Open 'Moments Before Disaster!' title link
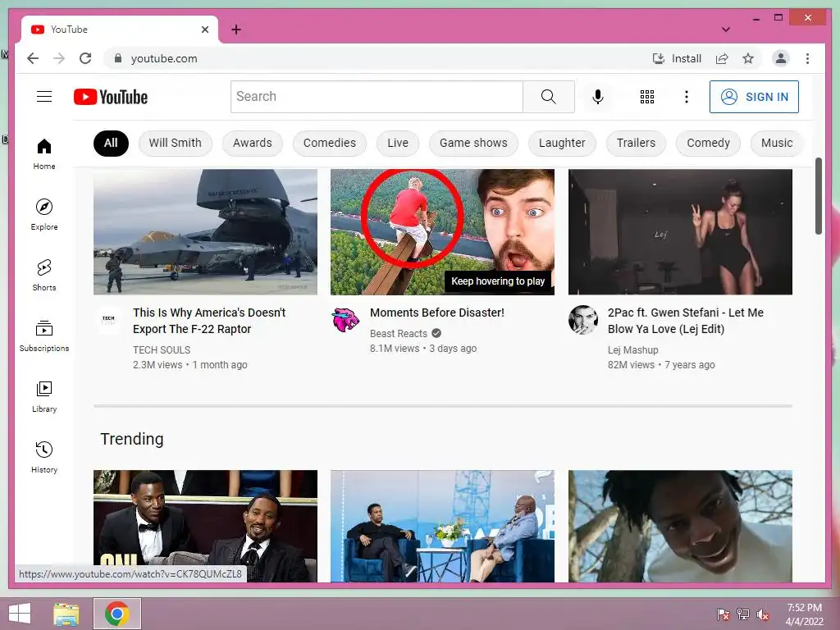This screenshot has width=840, height=630. click(x=437, y=313)
